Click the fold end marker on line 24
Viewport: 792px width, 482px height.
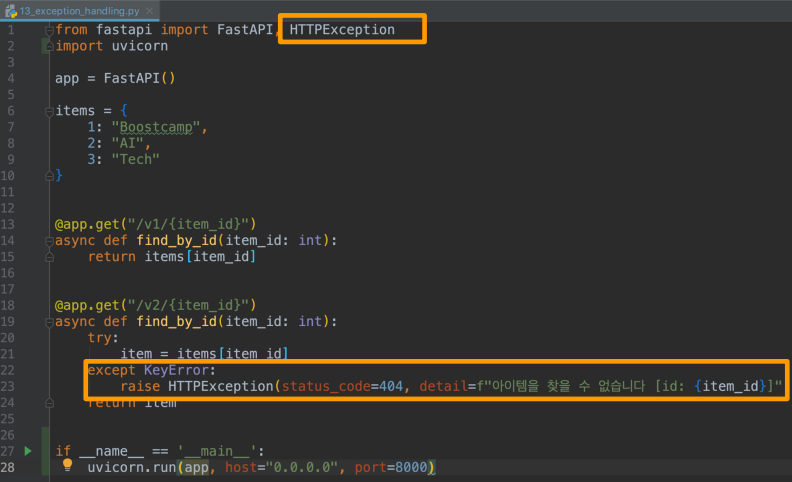tap(50, 403)
